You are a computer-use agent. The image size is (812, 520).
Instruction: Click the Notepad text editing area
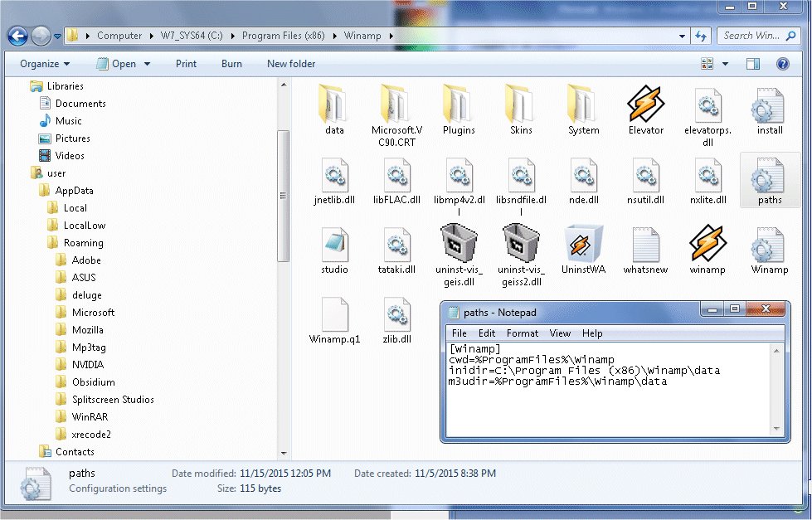[x=609, y=390]
